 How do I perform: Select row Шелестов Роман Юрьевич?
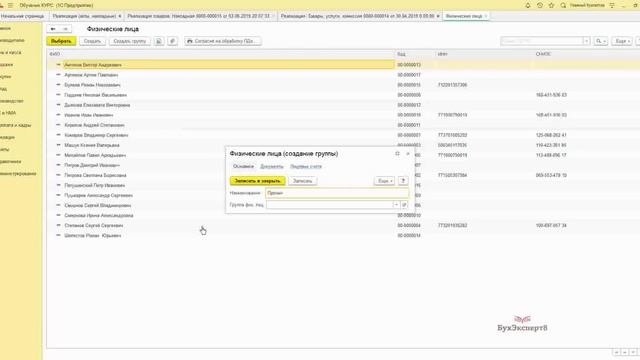(343, 236)
